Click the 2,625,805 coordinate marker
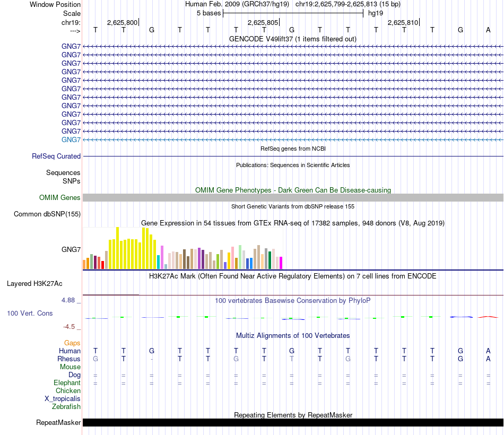This screenshot has width=504, height=435. 263,22
